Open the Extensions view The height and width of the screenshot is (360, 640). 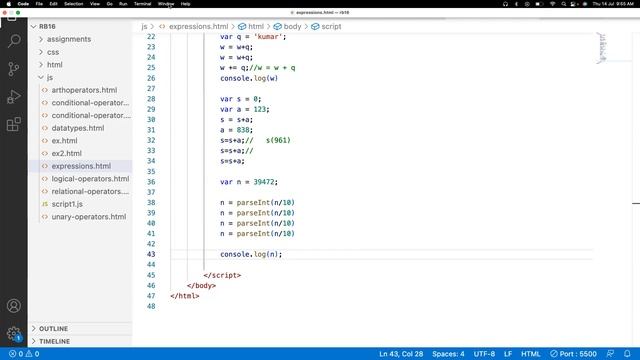(14, 124)
